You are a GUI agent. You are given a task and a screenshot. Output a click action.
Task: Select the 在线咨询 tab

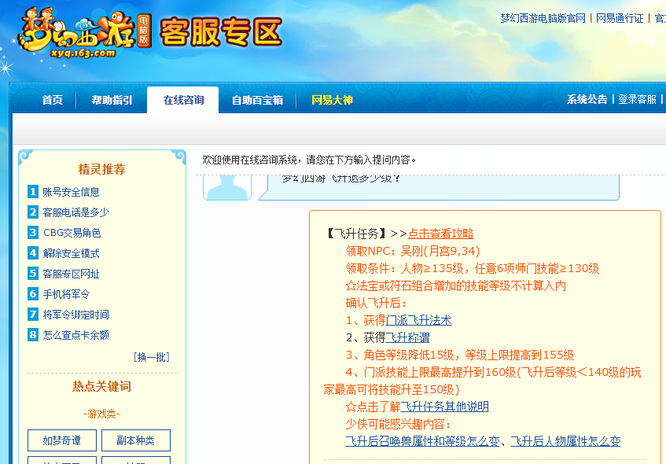click(x=183, y=100)
